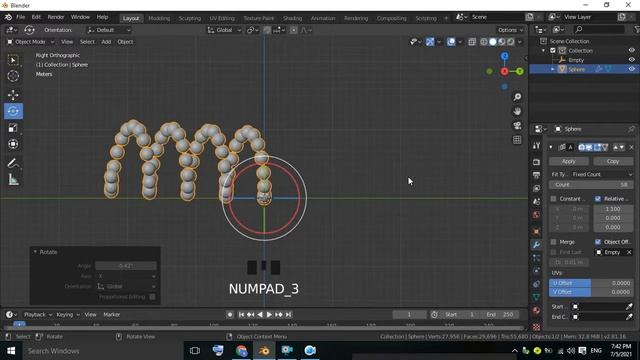
Task: Open Material properties tab
Action: [x=536, y=310]
